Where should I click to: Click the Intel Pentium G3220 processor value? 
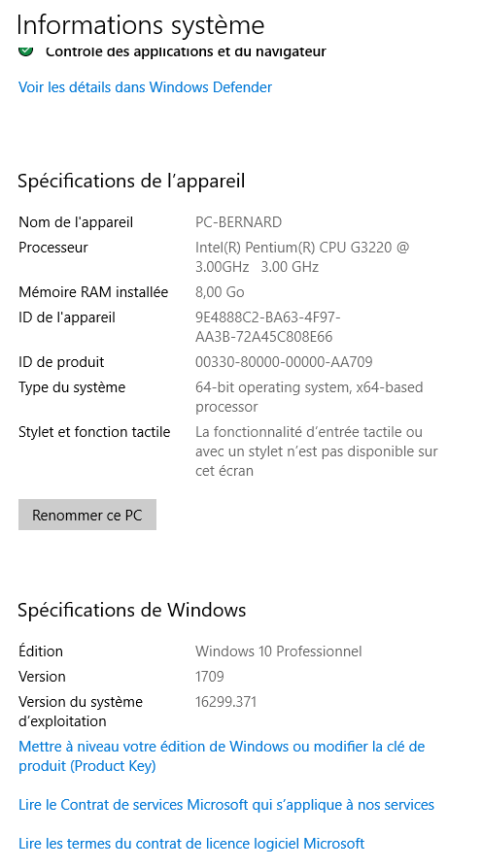point(302,257)
